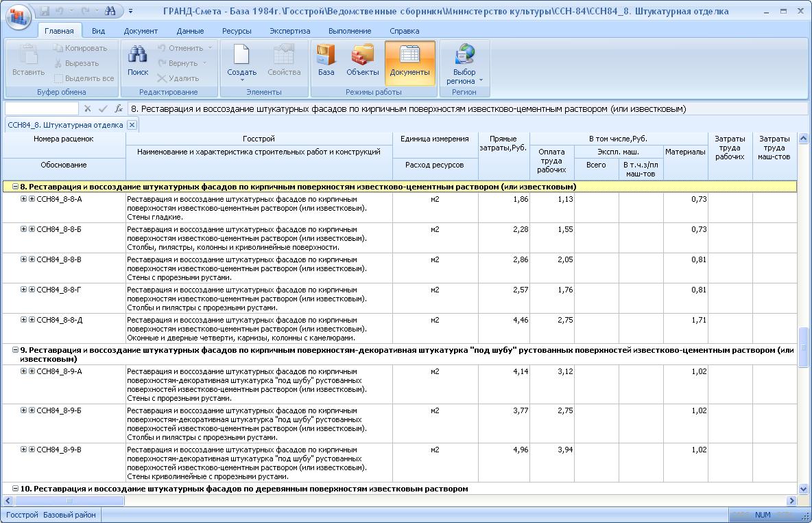The image size is (812, 523).
Task: Click the formula bar text field
Action: (x=411, y=108)
